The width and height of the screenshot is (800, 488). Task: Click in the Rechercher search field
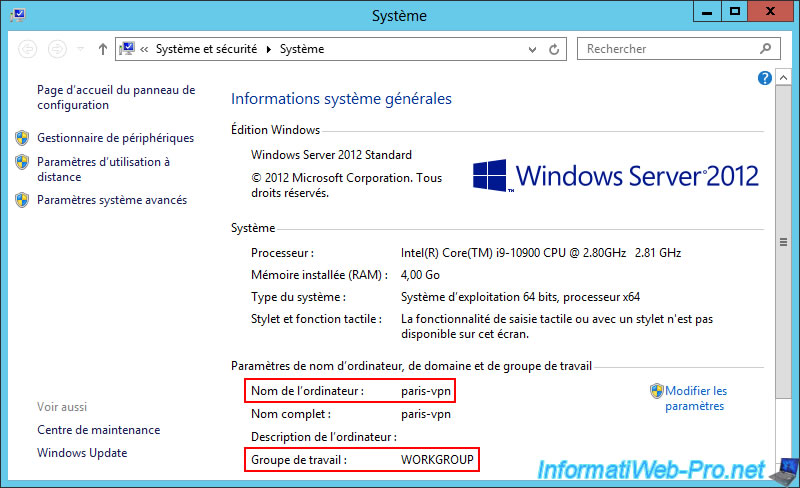pyautogui.click(x=665, y=49)
